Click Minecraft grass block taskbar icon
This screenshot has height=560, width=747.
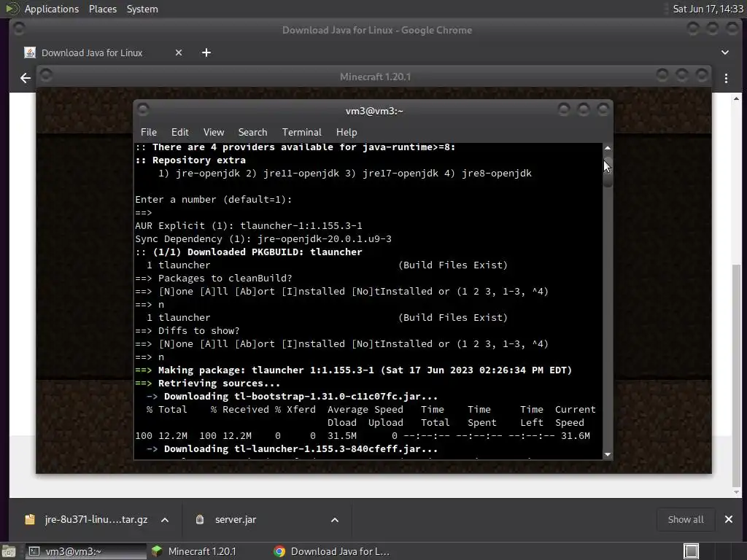[157, 551]
